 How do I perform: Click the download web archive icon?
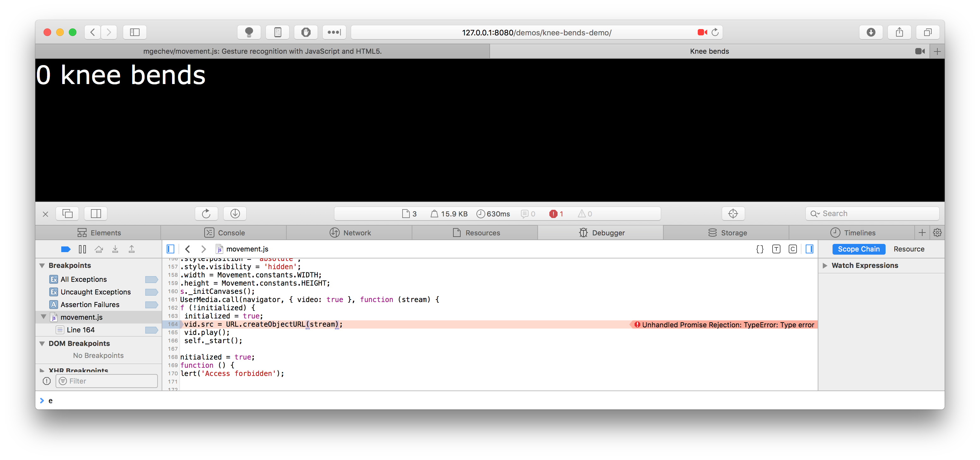pos(235,213)
